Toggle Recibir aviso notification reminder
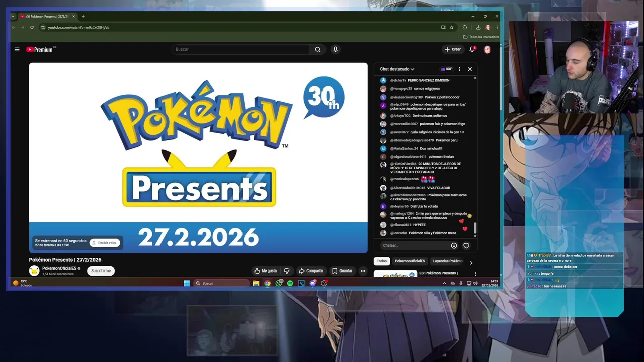This screenshot has width=644, height=362. pos(105,243)
